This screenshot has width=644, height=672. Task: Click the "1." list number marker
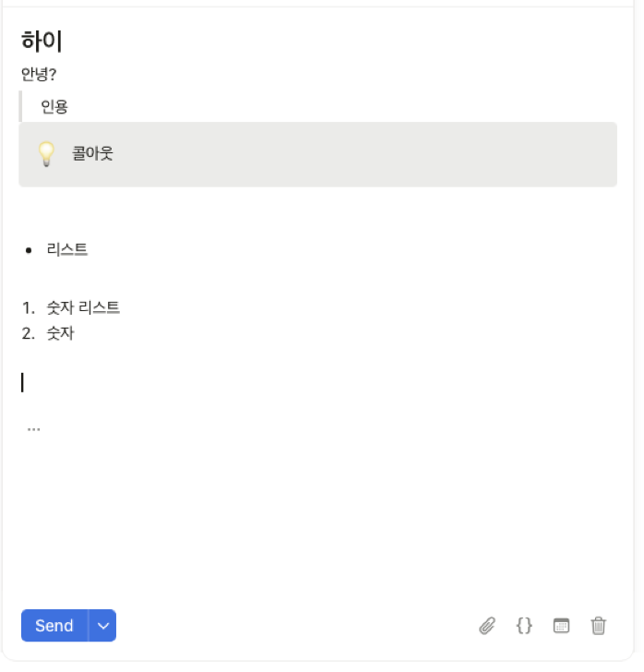[29, 307]
